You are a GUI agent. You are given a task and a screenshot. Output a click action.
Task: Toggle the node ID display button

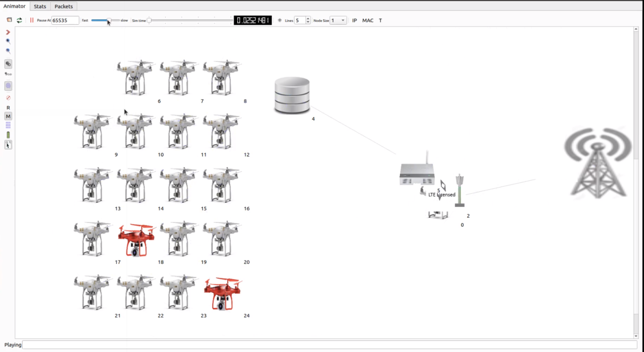(x=8, y=64)
